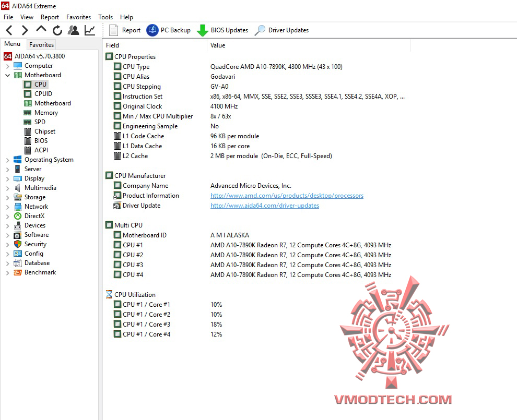This screenshot has width=517, height=420.
Task: Click the Computer monitor icon in tree
Action: [18, 66]
